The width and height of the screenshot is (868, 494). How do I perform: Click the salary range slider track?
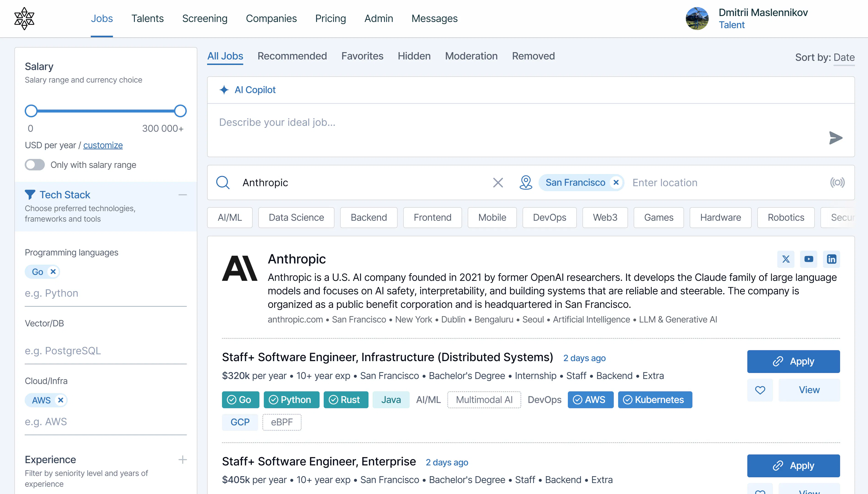coord(105,111)
